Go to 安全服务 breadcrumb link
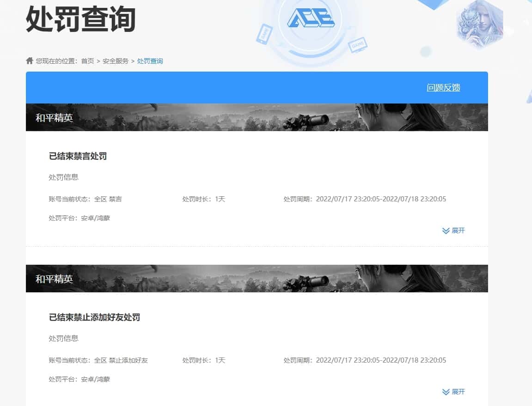Screen dimensions: 532x406 (116, 61)
